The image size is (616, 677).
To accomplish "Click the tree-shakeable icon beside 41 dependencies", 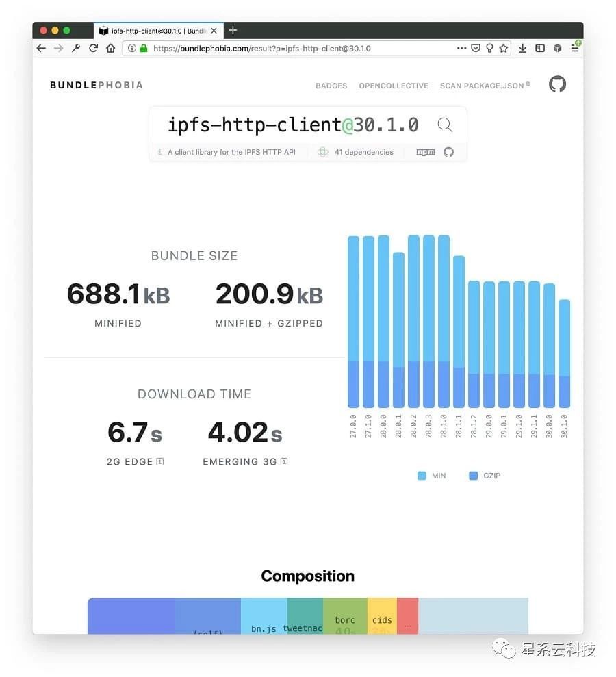I will [322, 152].
